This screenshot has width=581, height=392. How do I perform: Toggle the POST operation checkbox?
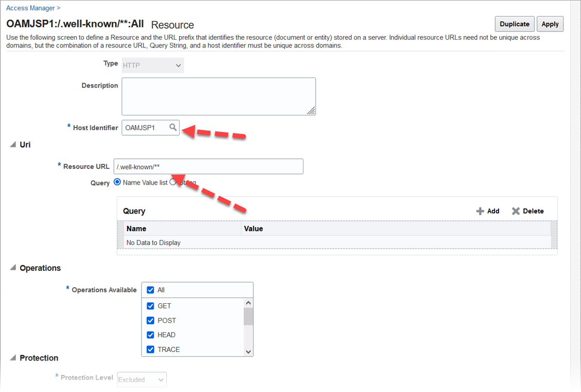pos(151,320)
